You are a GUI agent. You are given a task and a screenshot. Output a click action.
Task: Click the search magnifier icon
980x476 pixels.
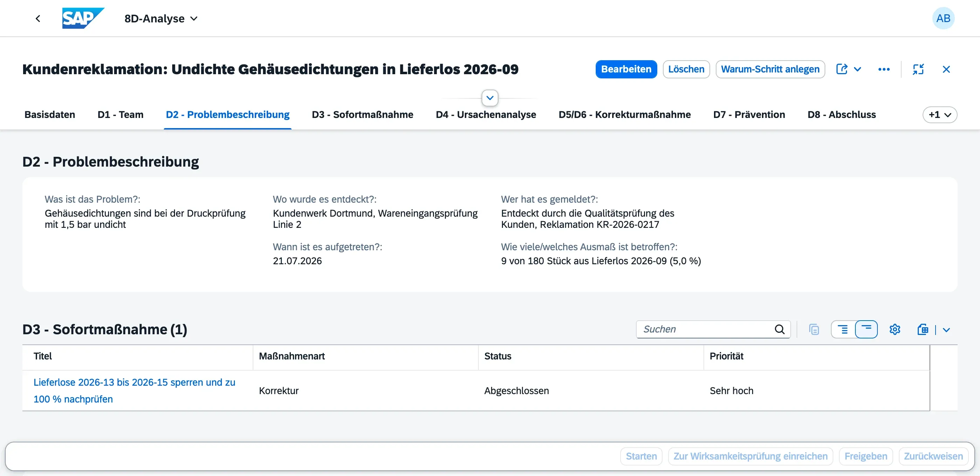779,329
